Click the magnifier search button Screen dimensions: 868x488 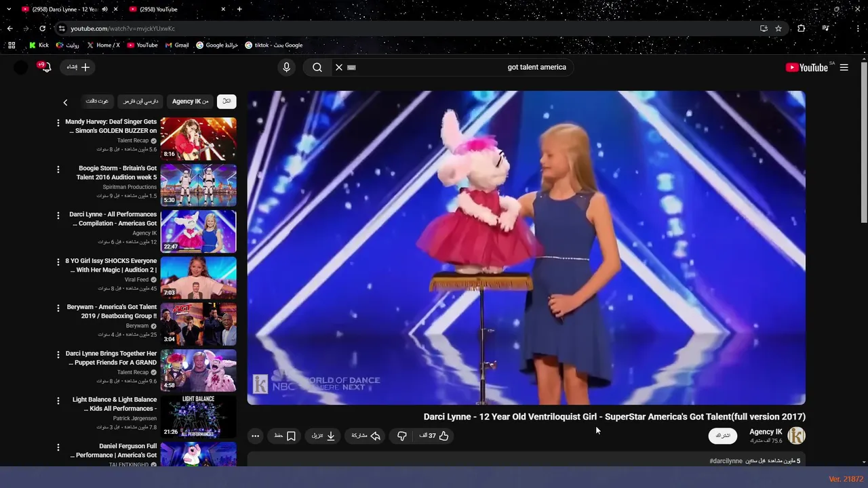point(317,67)
